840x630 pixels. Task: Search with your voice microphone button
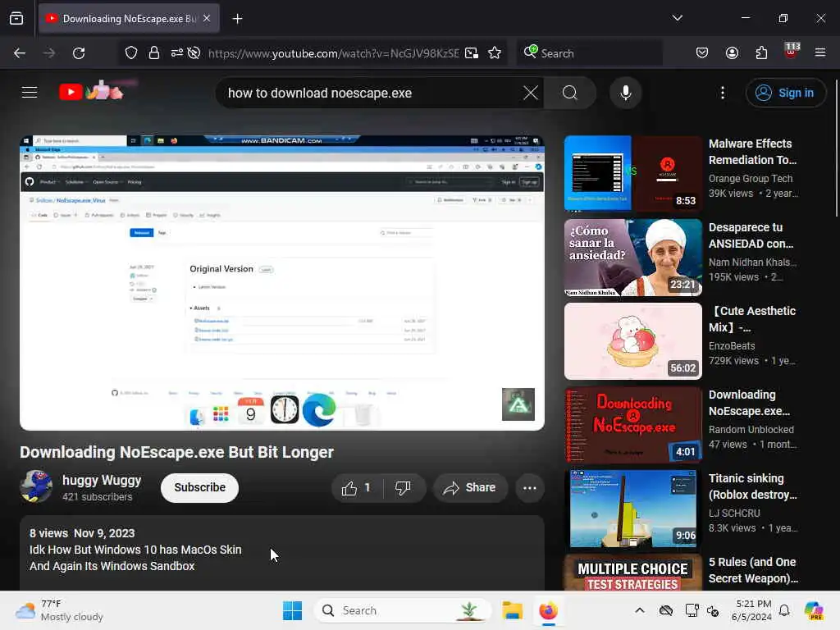pyautogui.click(x=625, y=94)
